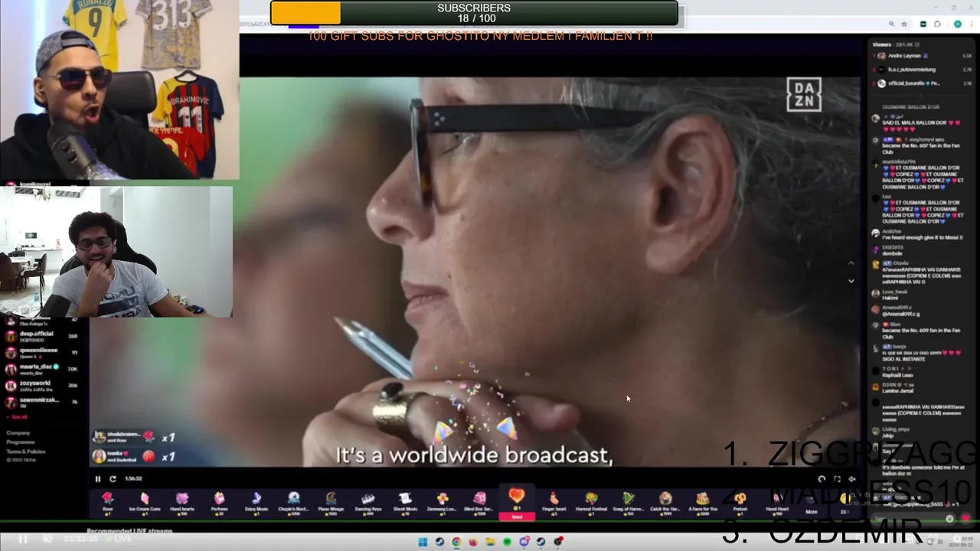The image size is (980, 551).
Task: Pause the outer recording playback
Action: click(23, 540)
